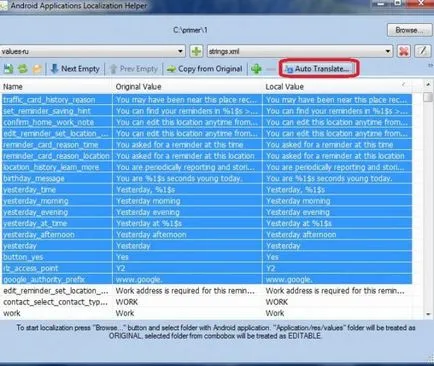The image size is (434, 366).
Task: Select the row named work
Action: click(207, 313)
